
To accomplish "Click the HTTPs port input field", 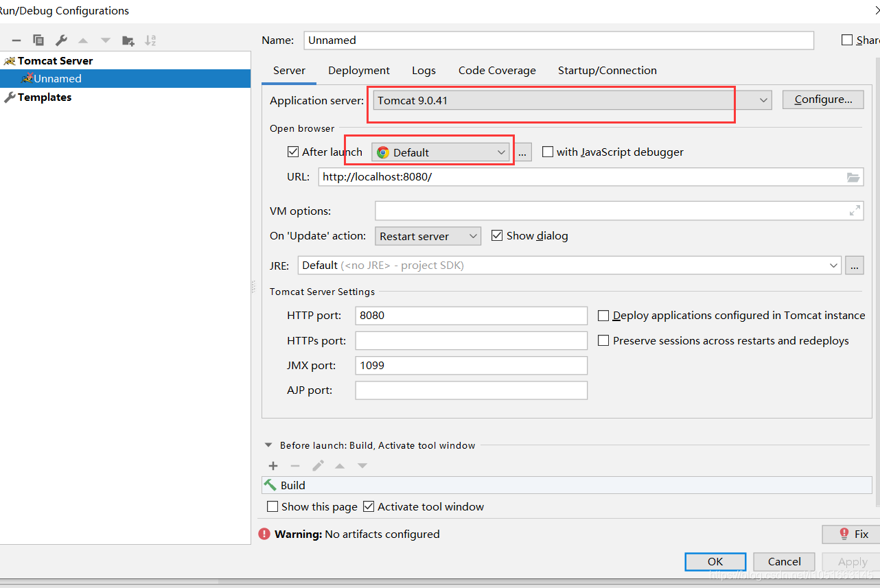I will pos(472,340).
